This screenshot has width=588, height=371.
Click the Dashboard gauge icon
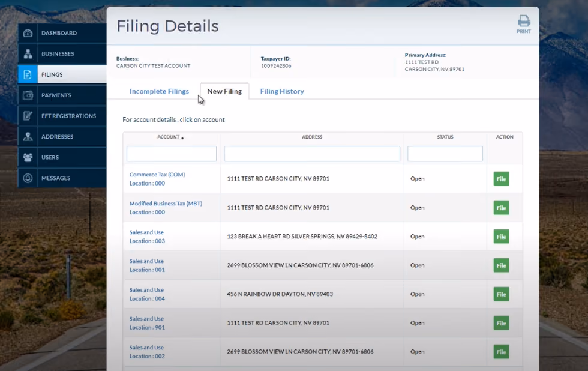point(28,33)
